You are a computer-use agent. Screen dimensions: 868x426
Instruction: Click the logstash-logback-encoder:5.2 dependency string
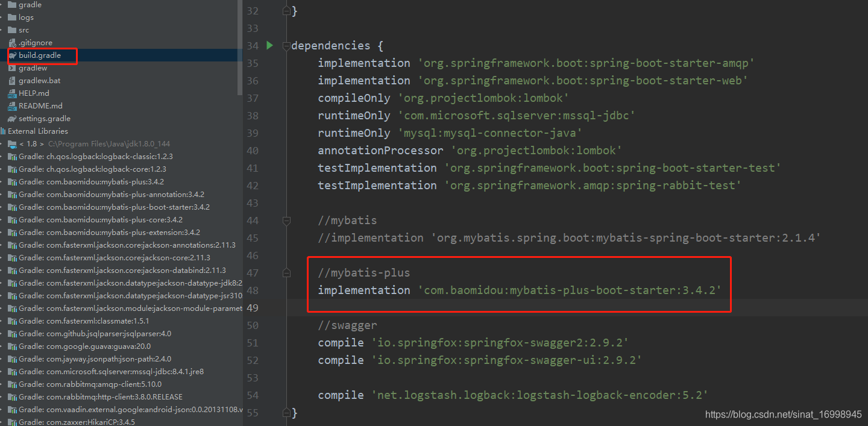tap(540, 395)
